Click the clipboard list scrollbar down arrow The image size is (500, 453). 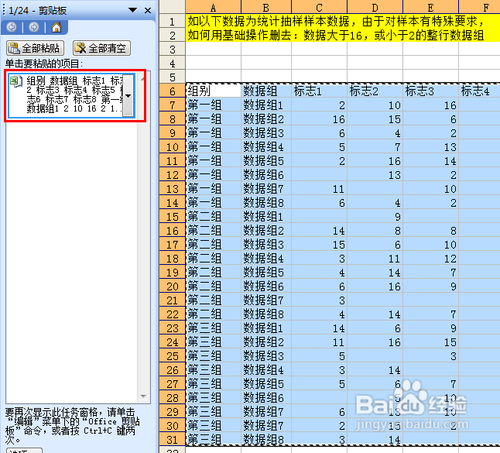(144, 396)
